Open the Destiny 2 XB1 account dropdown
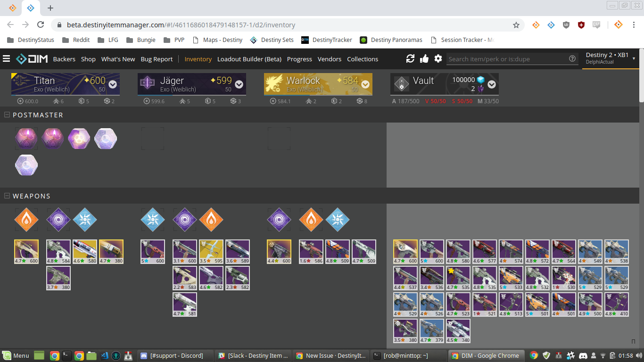The image size is (644, 362). point(610,58)
